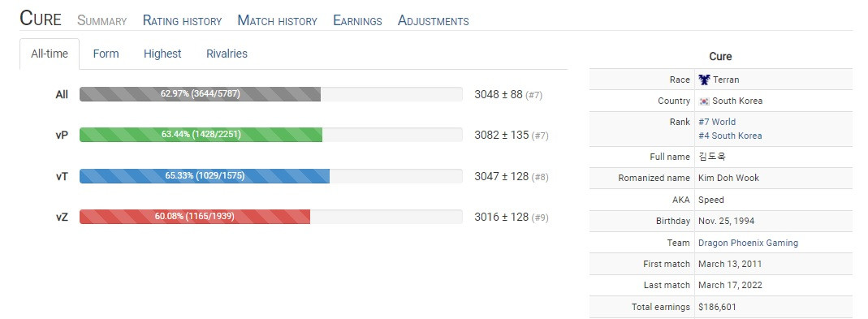Click the #7 World rank link
The height and width of the screenshot is (319, 868).
point(717,122)
